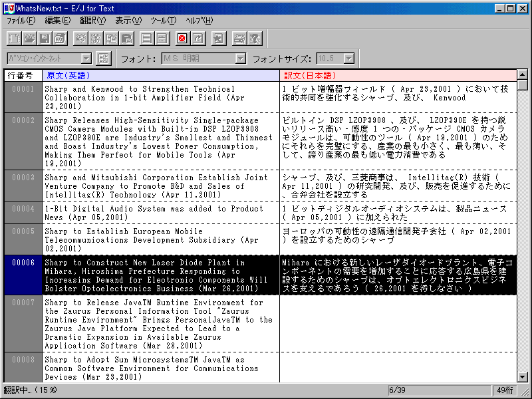This screenshot has height=399, width=532.
Task: Click the 原文(英語) column header
Action: point(161,75)
